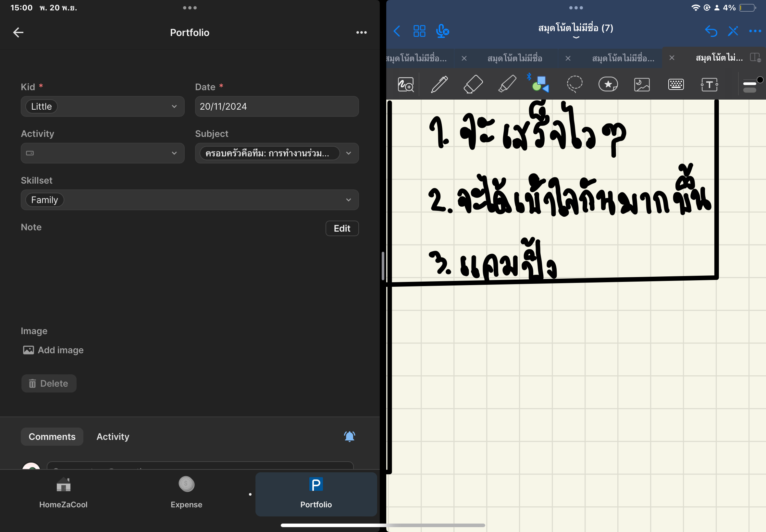
Task: Toggle stylus-only drawing mode icon
Action: [733, 31]
